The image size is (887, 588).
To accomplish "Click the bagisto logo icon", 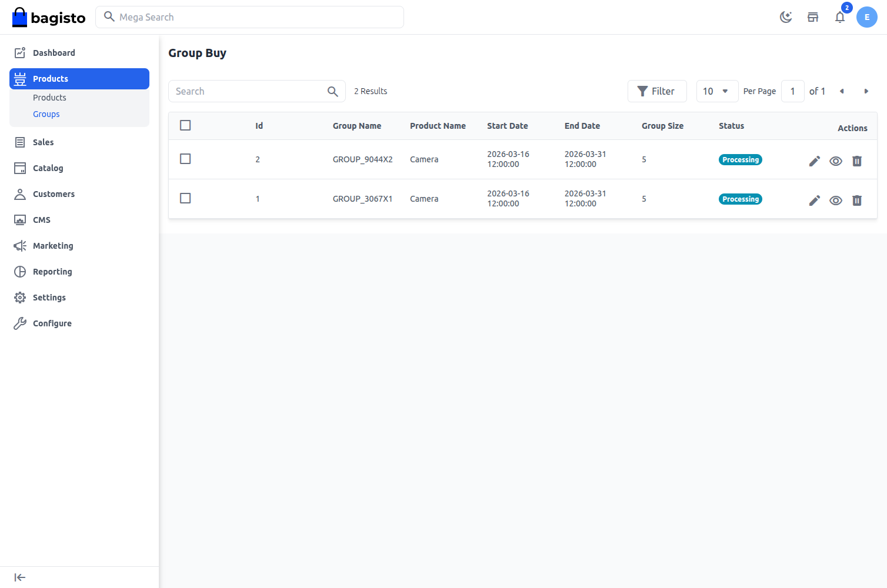I will pos(19,17).
